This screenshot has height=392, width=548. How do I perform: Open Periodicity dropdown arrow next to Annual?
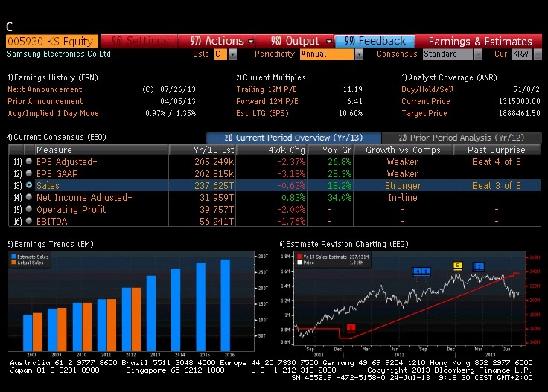click(359, 54)
